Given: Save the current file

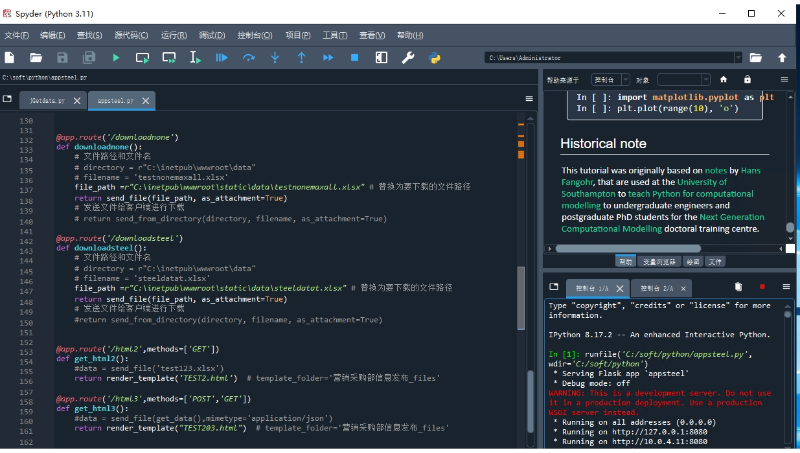Looking at the screenshot, I should pyautogui.click(x=62, y=58).
